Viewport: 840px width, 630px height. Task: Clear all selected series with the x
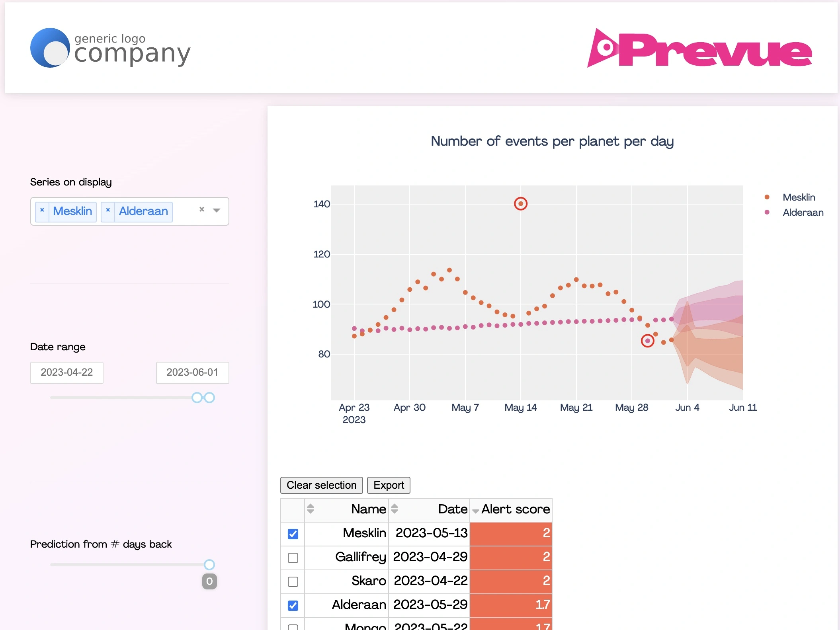pyautogui.click(x=202, y=209)
